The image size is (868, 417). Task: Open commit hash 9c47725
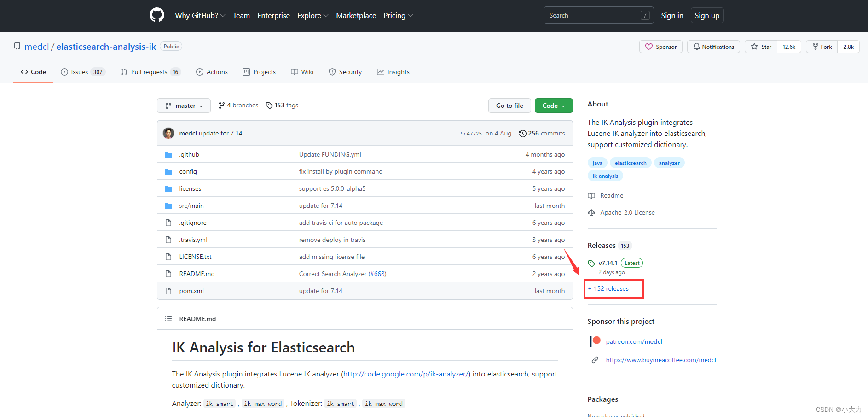click(x=471, y=134)
